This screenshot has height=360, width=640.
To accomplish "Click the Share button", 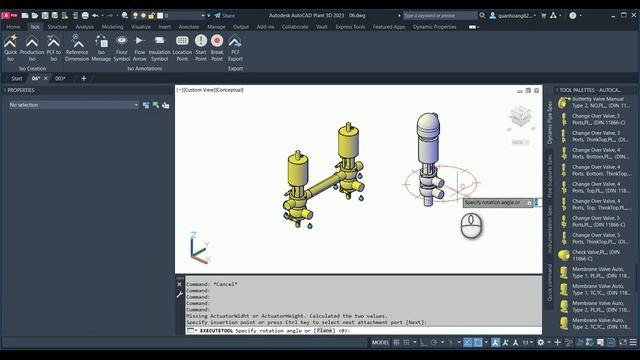I will tap(225, 16).
